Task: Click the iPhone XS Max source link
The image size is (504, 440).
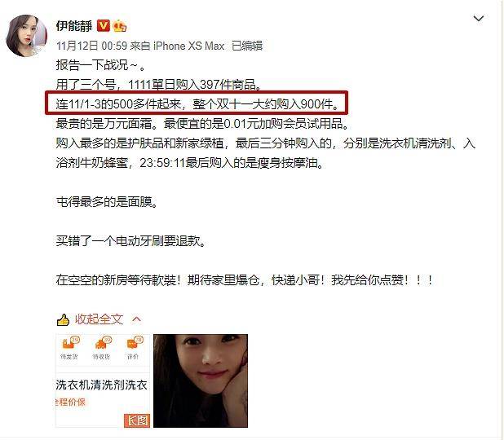Action: 188,46
